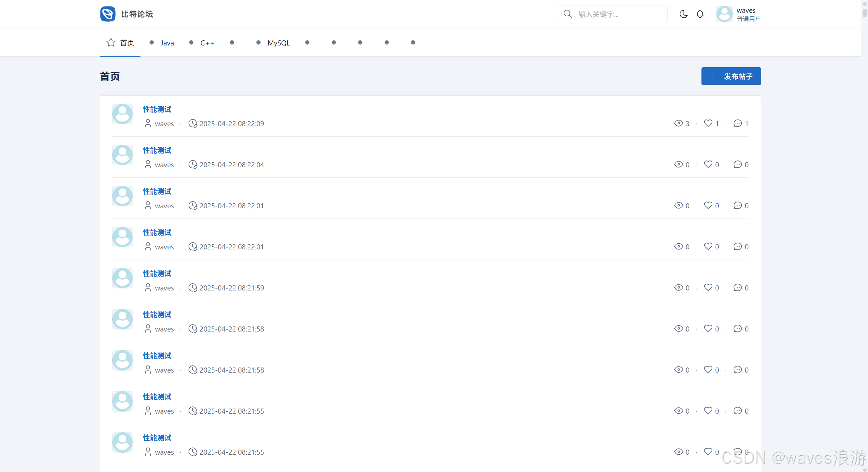The image size is (868, 472).
Task: Click the search magnifier icon
Action: (x=567, y=14)
